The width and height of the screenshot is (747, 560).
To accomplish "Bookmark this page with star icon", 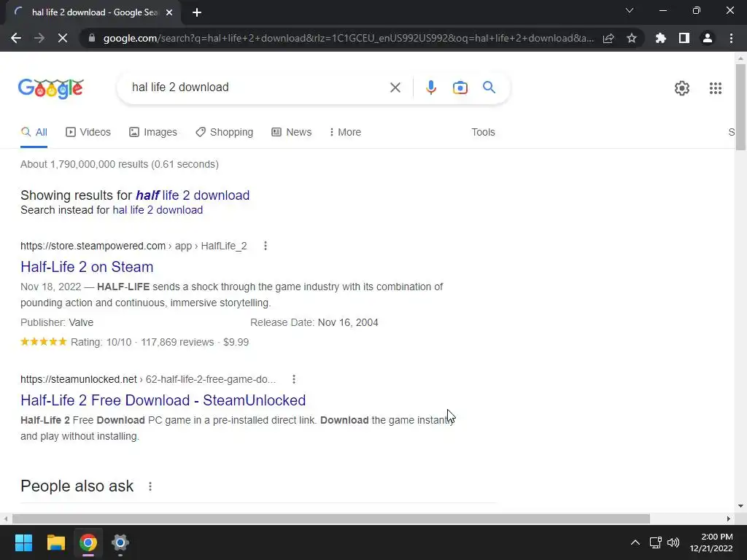I will (x=632, y=38).
